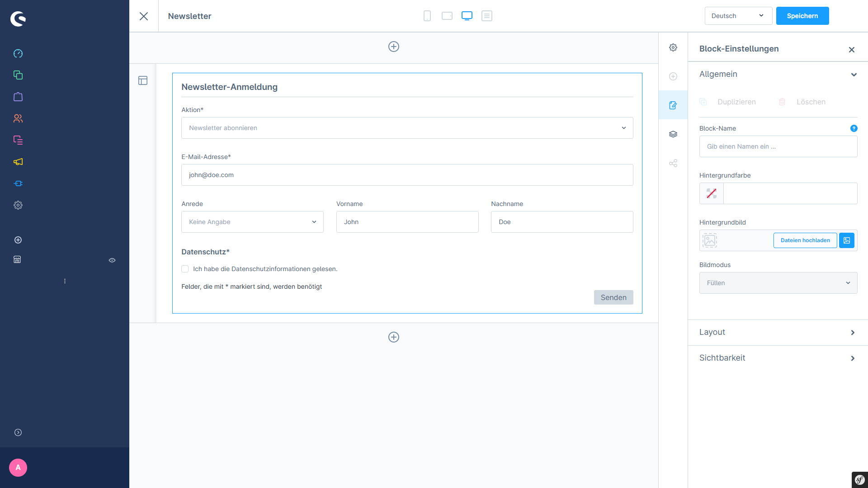Open the Customers icon in the sidebar
868x488 pixels.
coord(18,118)
